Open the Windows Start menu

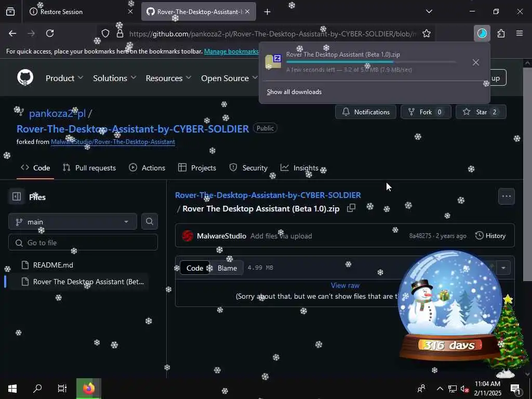pyautogui.click(x=12, y=389)
